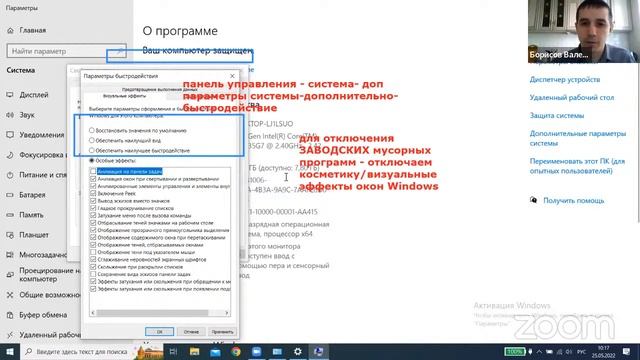Screen dimensions: 640x360
Task: Select the Фокусировка moon icon
Action: 10,155
